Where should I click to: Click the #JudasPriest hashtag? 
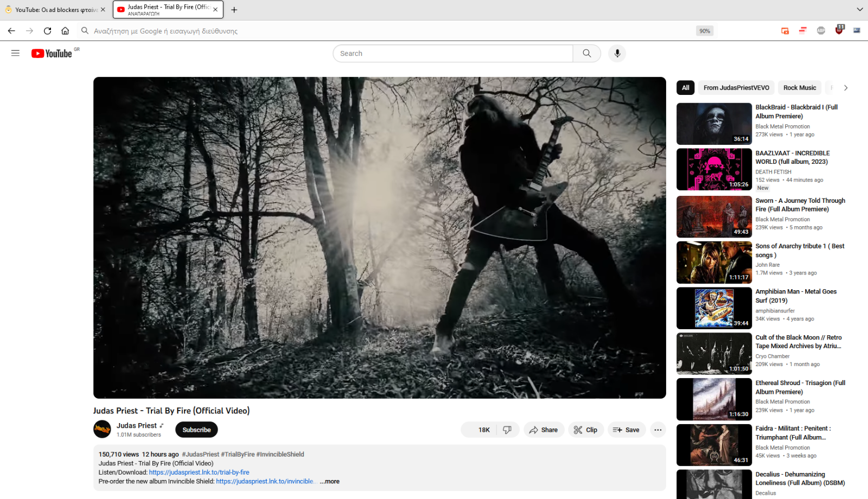(201, 455)
